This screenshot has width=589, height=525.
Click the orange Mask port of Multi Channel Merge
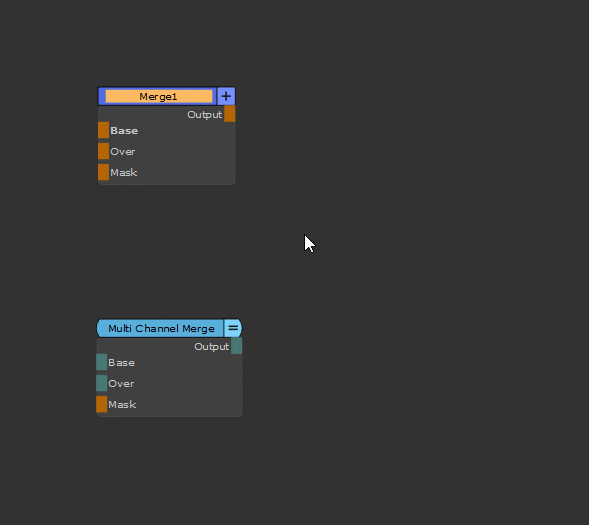point(101,404)
